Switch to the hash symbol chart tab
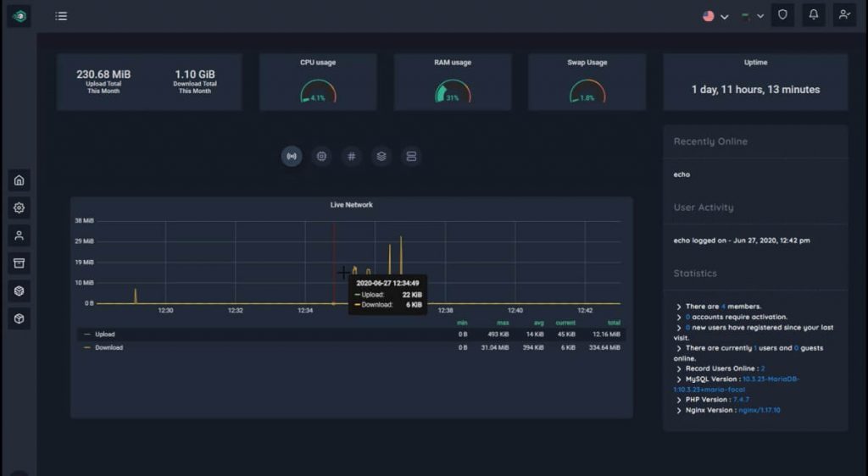The image size is (868, 476). 352,157
